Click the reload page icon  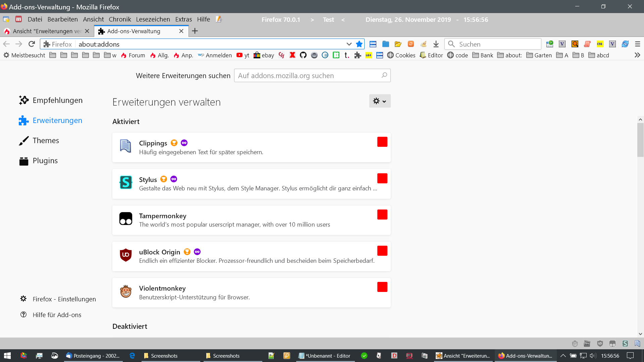[x=32, y=44]
